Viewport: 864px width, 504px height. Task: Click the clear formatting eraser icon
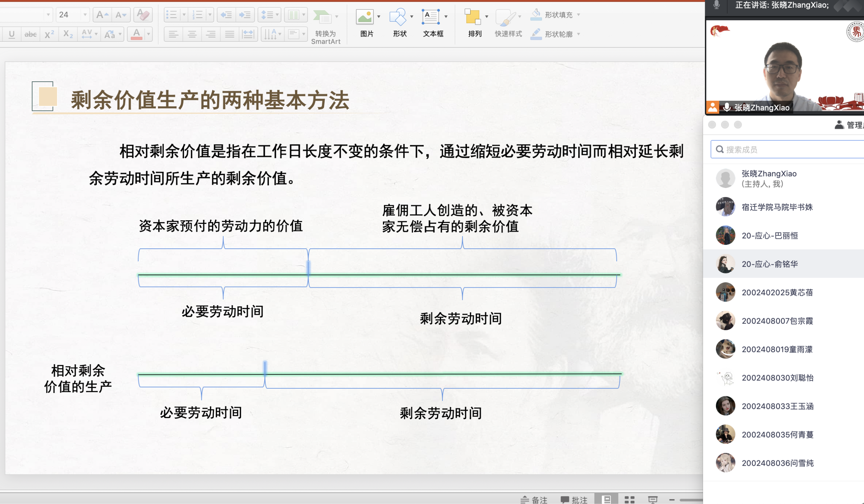point(143,15)
